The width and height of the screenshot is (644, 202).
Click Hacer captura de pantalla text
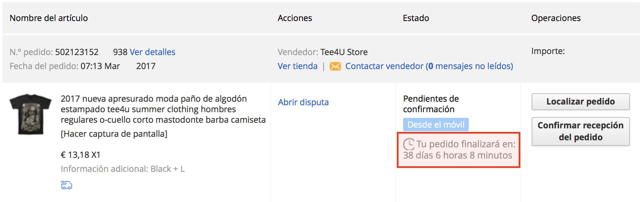[x=114, y=134]
